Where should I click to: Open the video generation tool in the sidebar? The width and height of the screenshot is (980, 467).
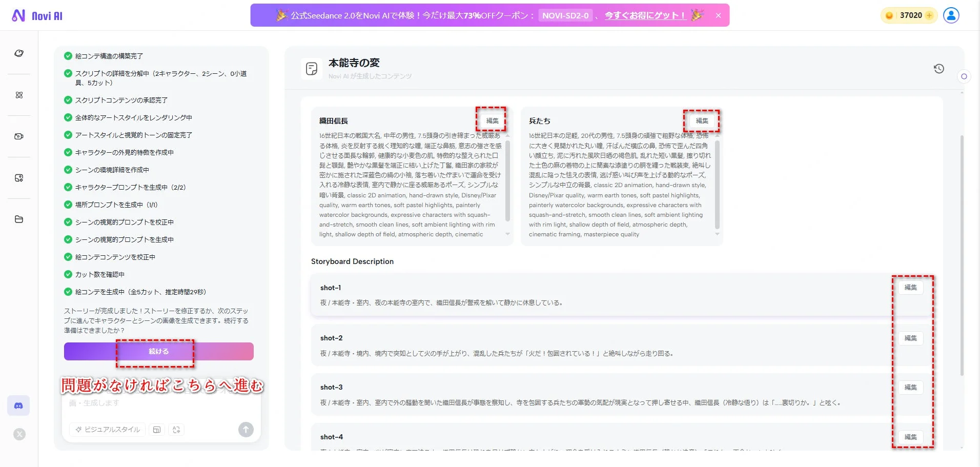click(x=19, y=136)
